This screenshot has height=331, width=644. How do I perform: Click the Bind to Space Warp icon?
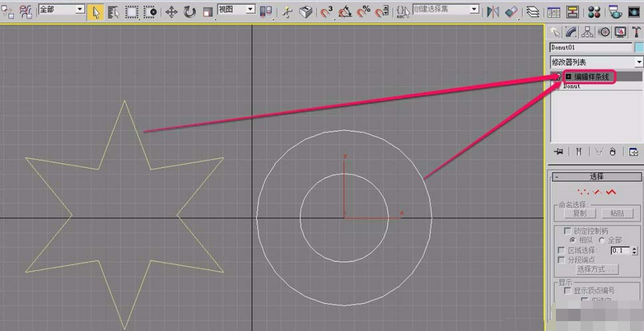(26, 12)
